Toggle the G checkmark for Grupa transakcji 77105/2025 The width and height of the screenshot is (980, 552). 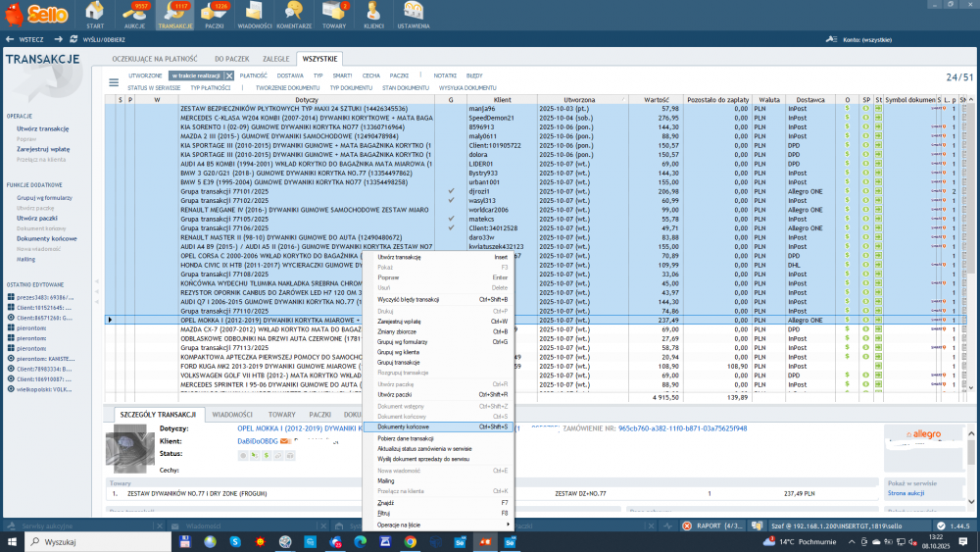pos(451,219)
